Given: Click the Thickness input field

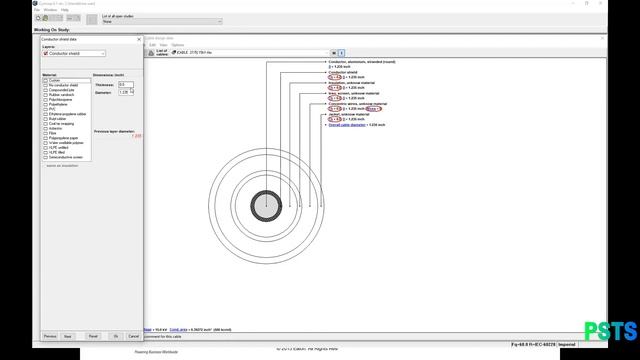Looking at the screenshot, I should pyautogui.click(x=126, y=84).
